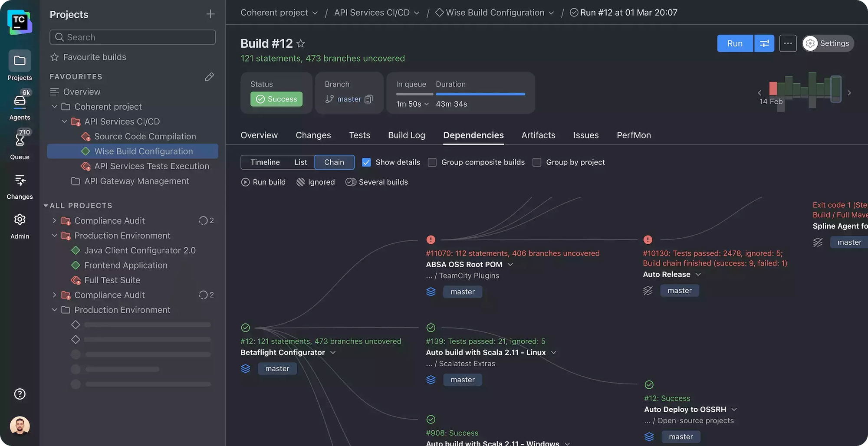Click the ignored layers icon under Auto Release
Image resolution: width=868 pixels, height=446 pixels.
648,291
